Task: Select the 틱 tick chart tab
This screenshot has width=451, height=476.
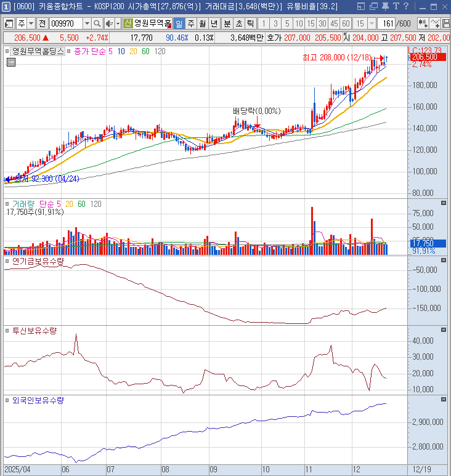Action: point(250,23)
